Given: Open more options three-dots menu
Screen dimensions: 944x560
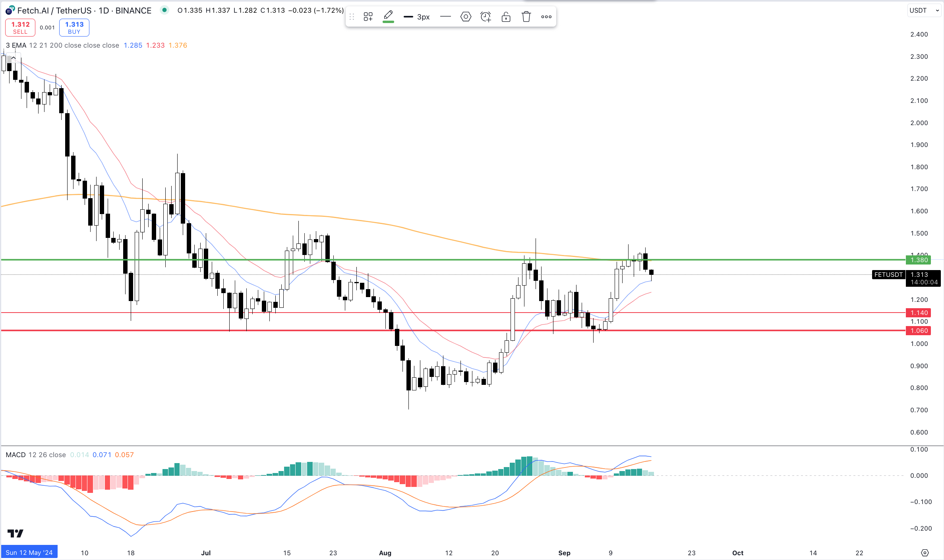Looking at the screenshot, I should 546,17.
